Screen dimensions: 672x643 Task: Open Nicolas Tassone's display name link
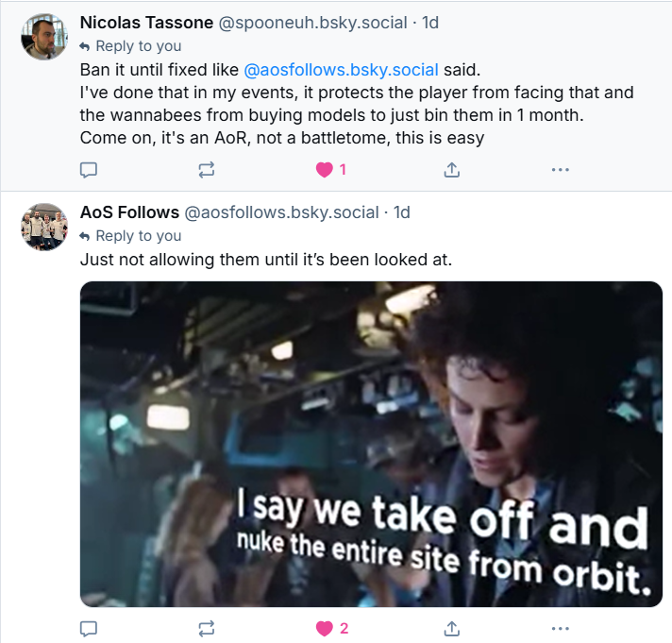[x=146, y=22]
